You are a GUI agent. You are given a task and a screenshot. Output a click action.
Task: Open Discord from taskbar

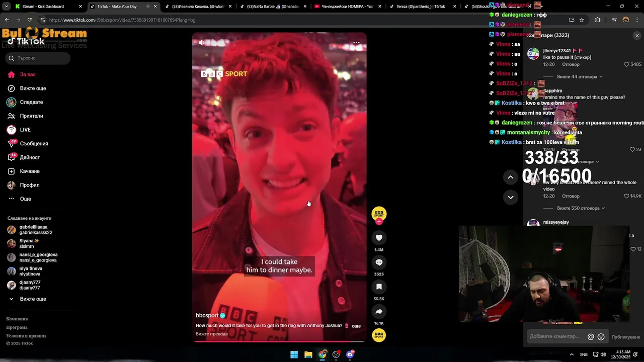[x=350, y=354]
